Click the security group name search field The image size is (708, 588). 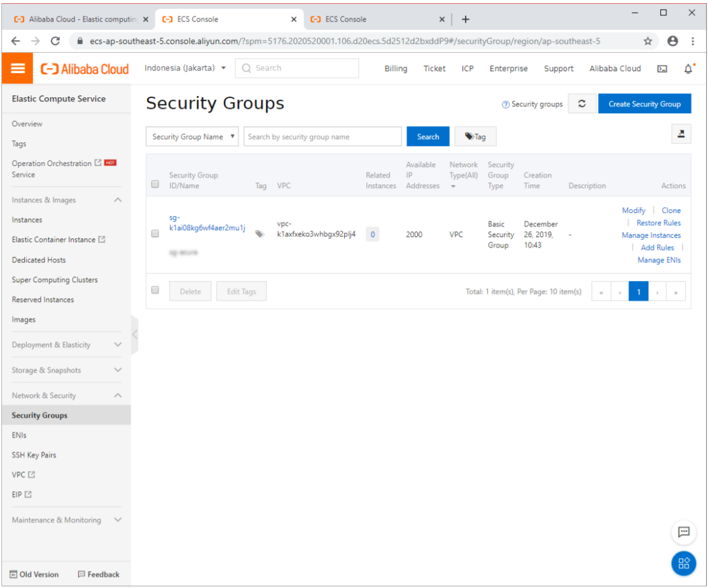point(323,137)
